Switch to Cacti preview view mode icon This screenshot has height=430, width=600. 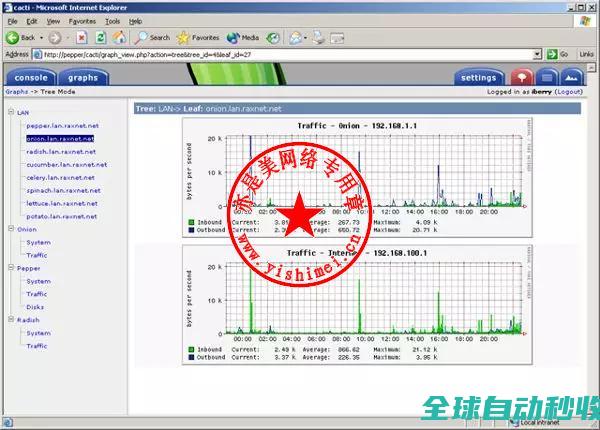(571, 77)
